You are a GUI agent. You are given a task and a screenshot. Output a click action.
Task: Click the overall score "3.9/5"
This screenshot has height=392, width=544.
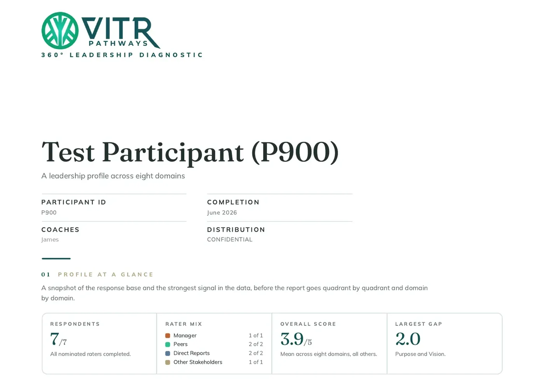[296, 339]
